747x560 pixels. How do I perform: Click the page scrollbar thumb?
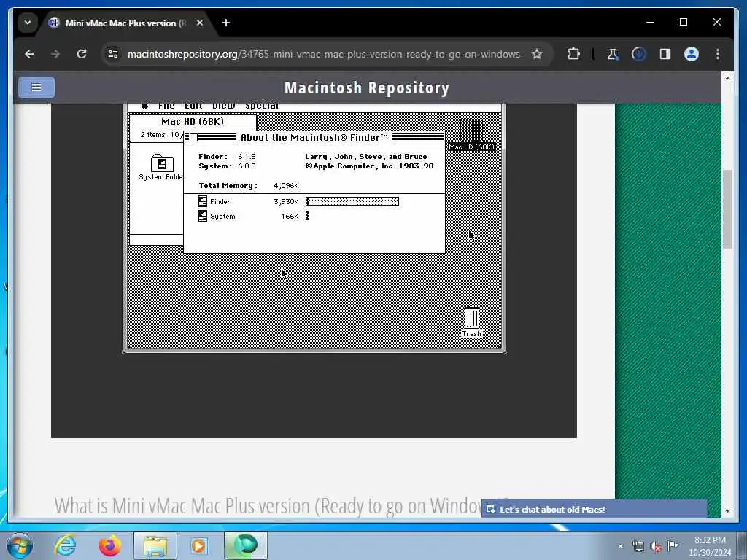coord(727,209)
